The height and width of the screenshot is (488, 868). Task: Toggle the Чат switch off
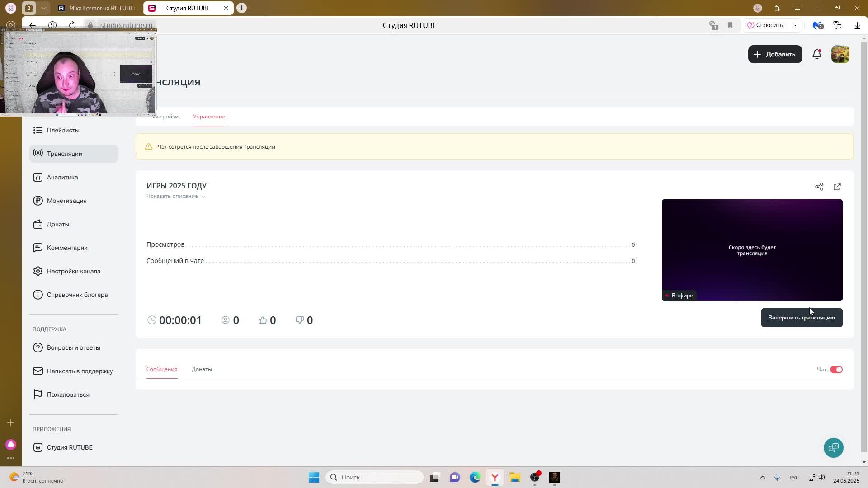coord(836,370)
